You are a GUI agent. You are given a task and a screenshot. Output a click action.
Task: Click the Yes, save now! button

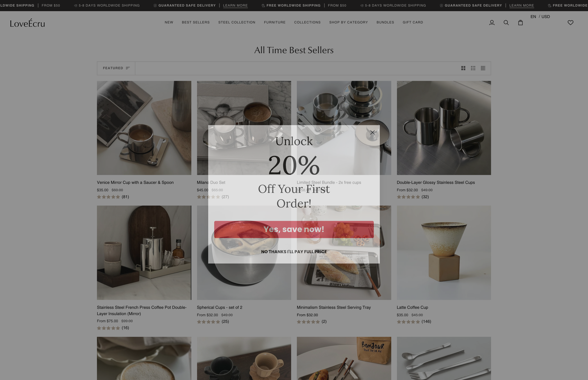294,229
